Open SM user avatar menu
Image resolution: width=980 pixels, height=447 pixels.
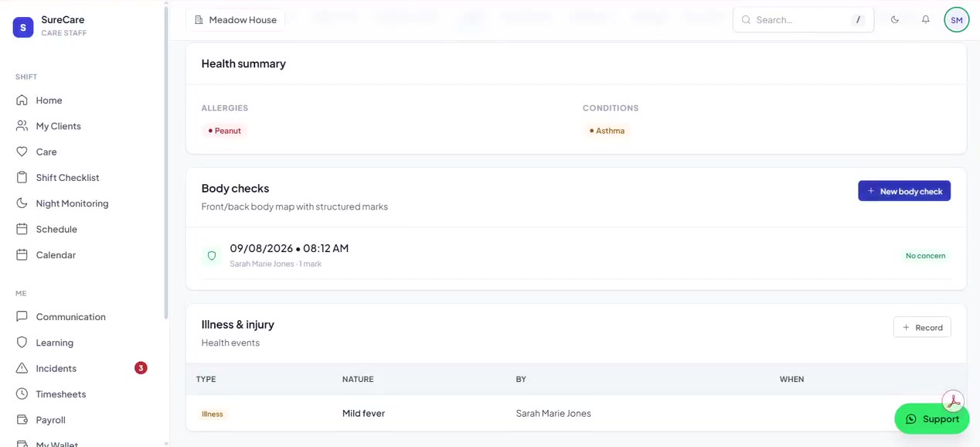pos(957,19)
